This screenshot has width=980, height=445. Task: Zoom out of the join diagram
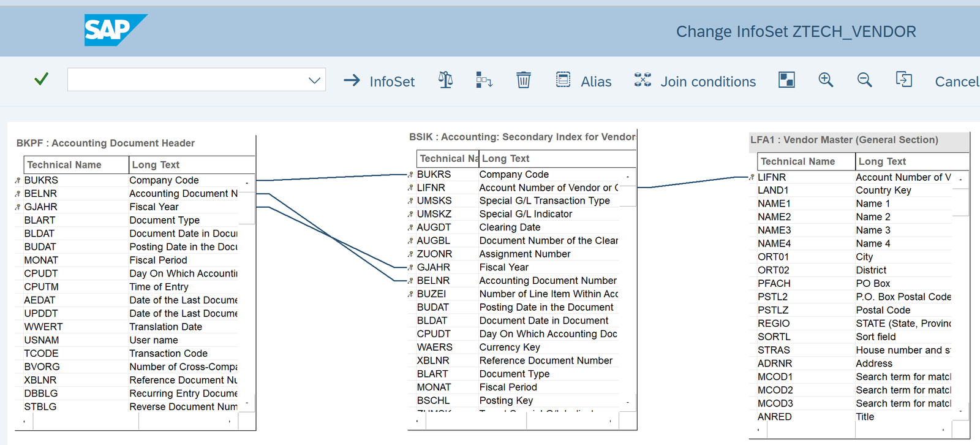click(864, 80)
